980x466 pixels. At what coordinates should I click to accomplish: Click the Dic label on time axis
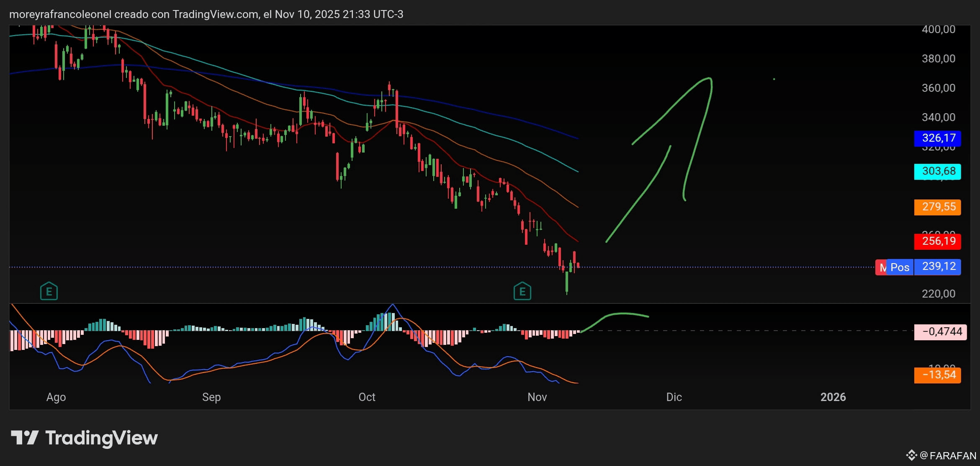click(x=674, y=397)
